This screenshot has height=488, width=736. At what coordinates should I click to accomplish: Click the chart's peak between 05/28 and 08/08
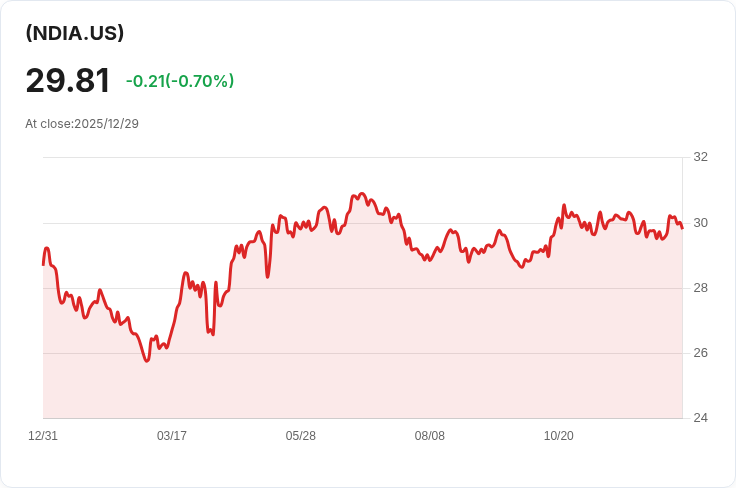pos(361,194)
